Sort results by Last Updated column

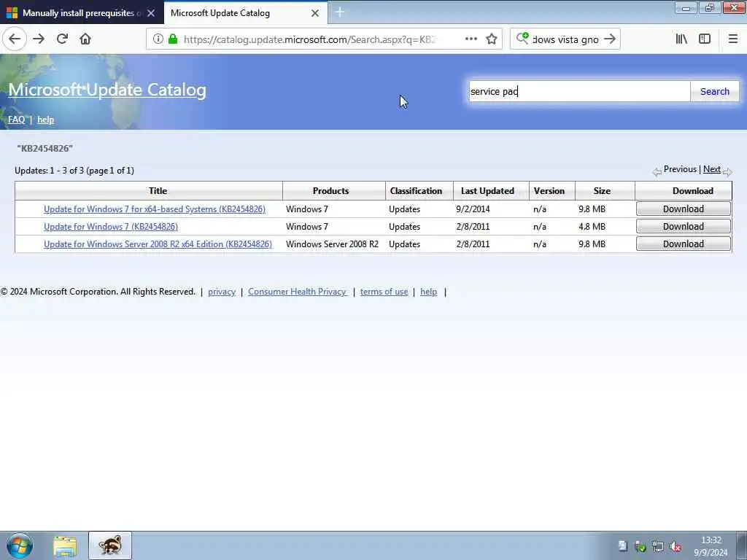pyautogui.click(x=487, y=190)
